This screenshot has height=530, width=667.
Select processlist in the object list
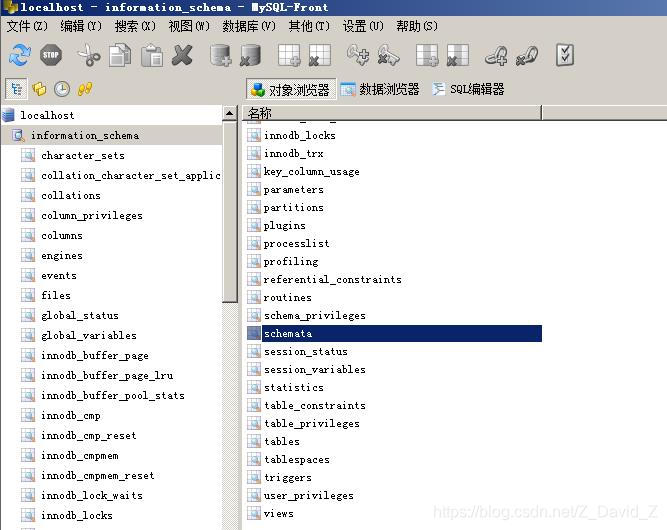(x=296, y=243)
